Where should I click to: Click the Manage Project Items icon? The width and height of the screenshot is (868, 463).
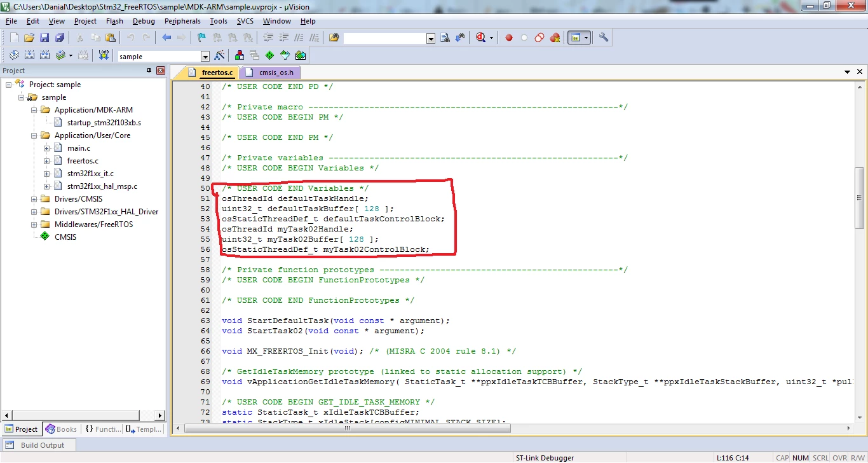click(x=240, y=55)
